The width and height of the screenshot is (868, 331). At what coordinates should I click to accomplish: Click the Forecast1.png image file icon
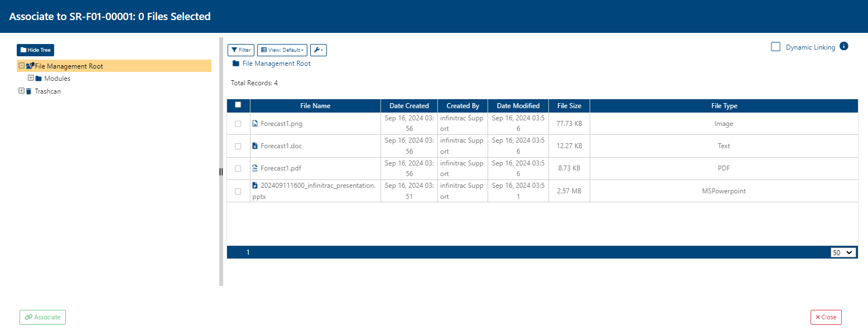point(255,124)
